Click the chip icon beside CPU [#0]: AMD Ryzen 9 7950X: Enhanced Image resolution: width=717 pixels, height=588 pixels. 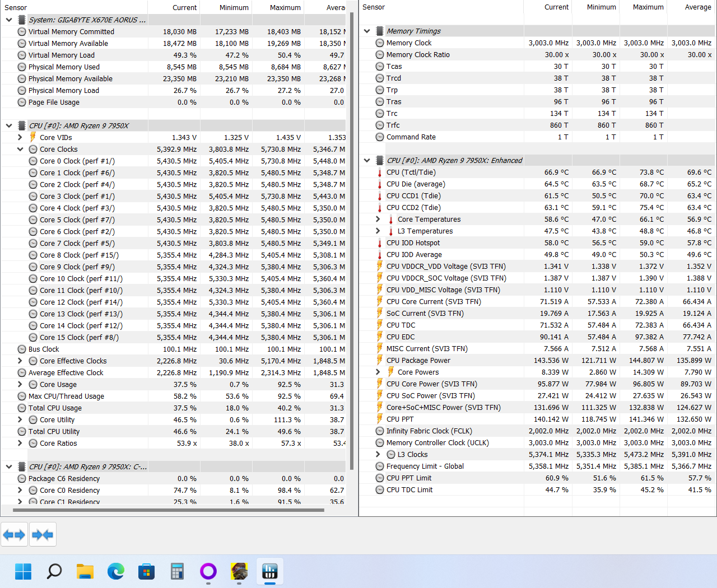tap(380, 161)
